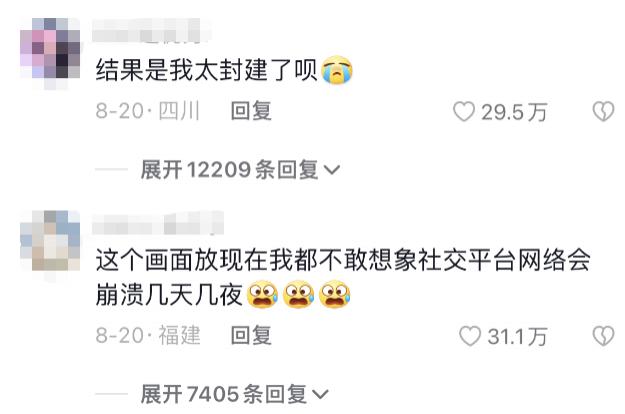Screen dimensions: 625x414
Task: Like the comment with 29.5万 likes
Action: 464,112
